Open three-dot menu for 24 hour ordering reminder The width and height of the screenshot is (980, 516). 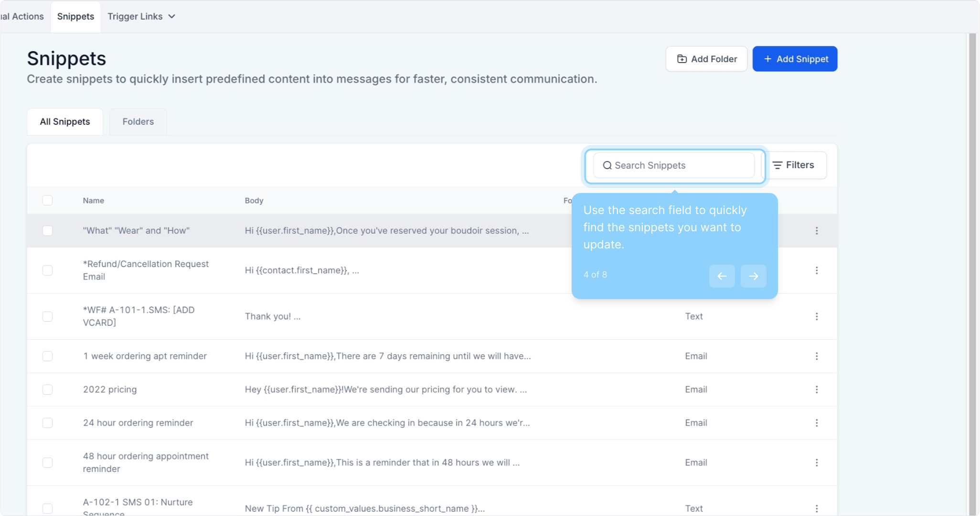pyautogui.click(x=817, y=423)
